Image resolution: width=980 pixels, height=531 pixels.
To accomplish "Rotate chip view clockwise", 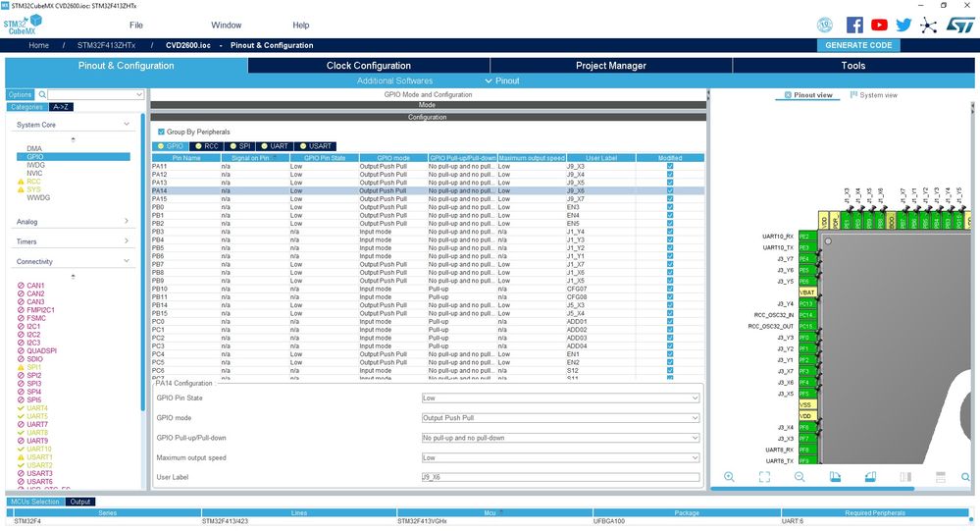I will coord(835,477).
